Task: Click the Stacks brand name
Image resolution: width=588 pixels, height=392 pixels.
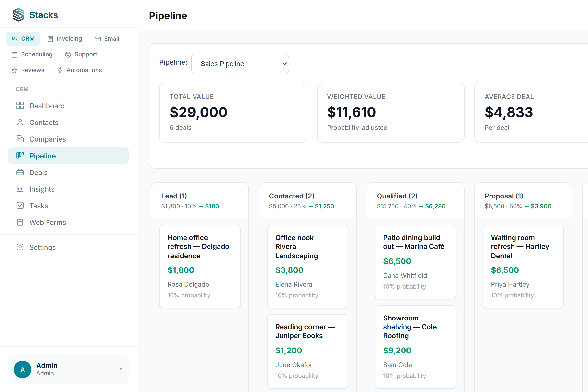Action: tap(44, 15)
